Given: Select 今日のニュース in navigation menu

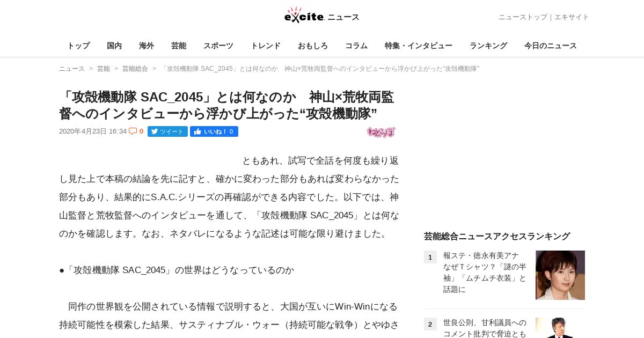Looking at the screenshot, I should point(551,46).
